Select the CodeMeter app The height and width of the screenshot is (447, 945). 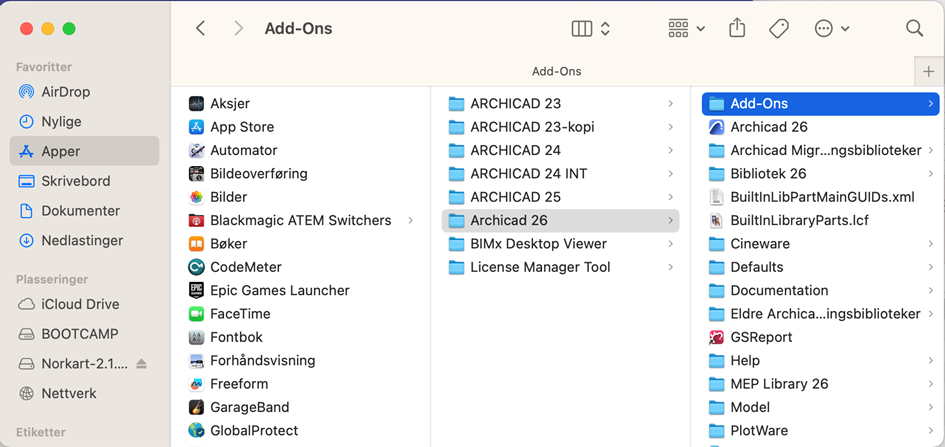point(235,267)
